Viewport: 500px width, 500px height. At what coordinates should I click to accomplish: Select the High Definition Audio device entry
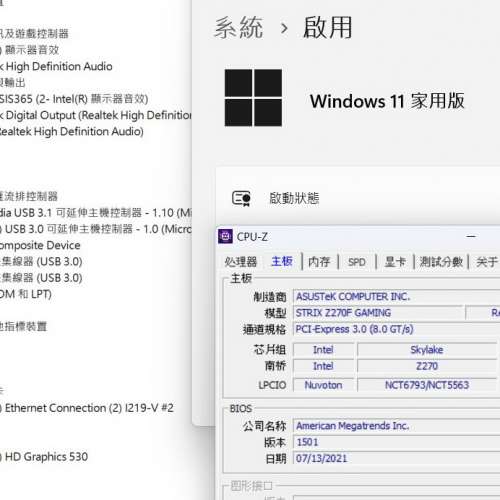(56, 66)
